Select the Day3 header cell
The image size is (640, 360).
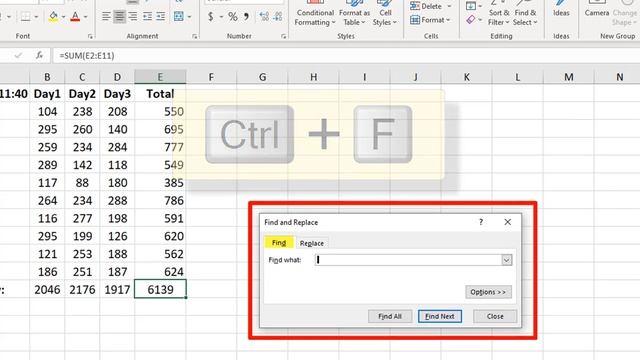tap(117, 93)
